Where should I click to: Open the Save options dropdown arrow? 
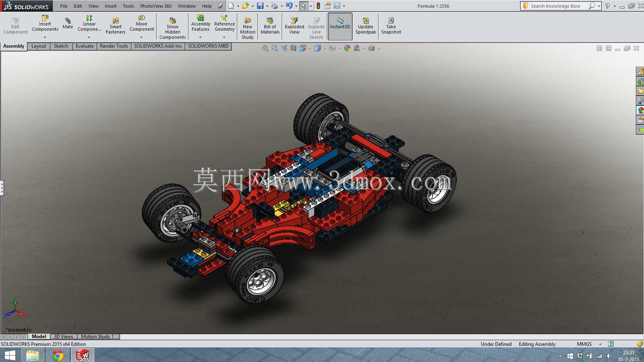tap(267, 6)
